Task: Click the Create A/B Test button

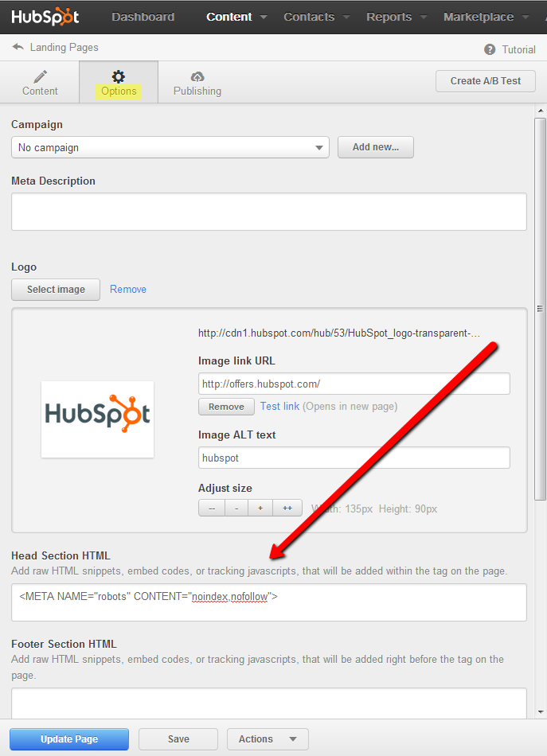Action: click(x=485, y=81)
